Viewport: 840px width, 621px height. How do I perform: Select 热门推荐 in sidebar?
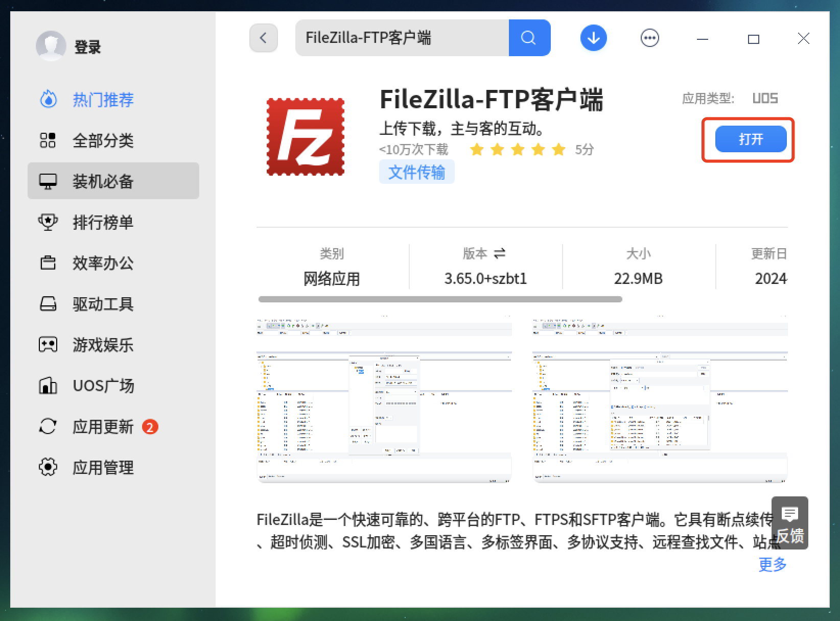[113, 99]
